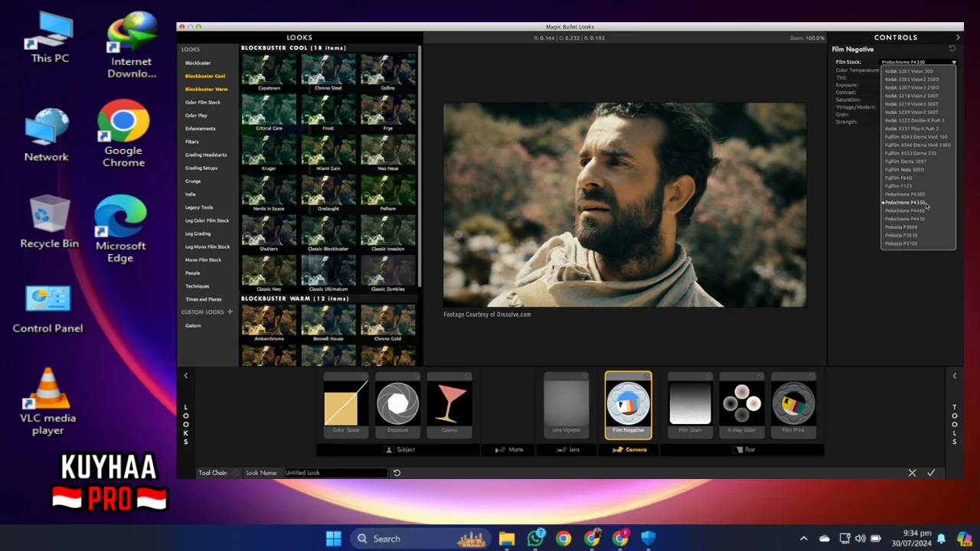Select the Film Print tool

(x=793, y=405)
